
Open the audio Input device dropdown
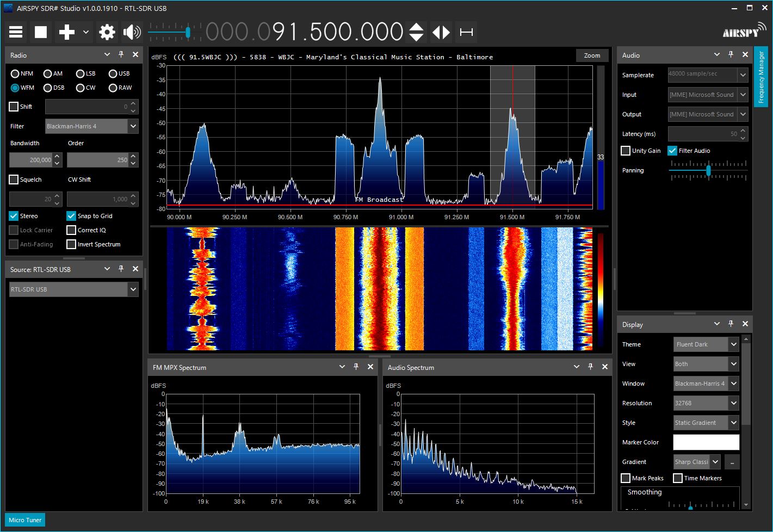pos(708,95)
